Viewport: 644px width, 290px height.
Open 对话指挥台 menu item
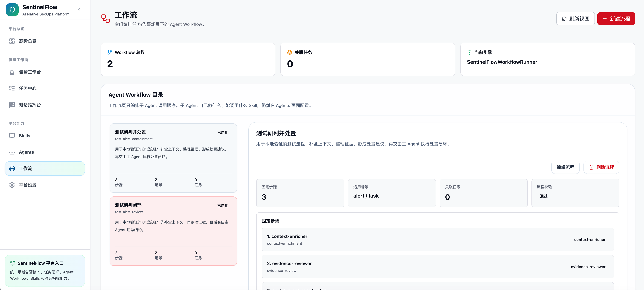pos(45,105)
